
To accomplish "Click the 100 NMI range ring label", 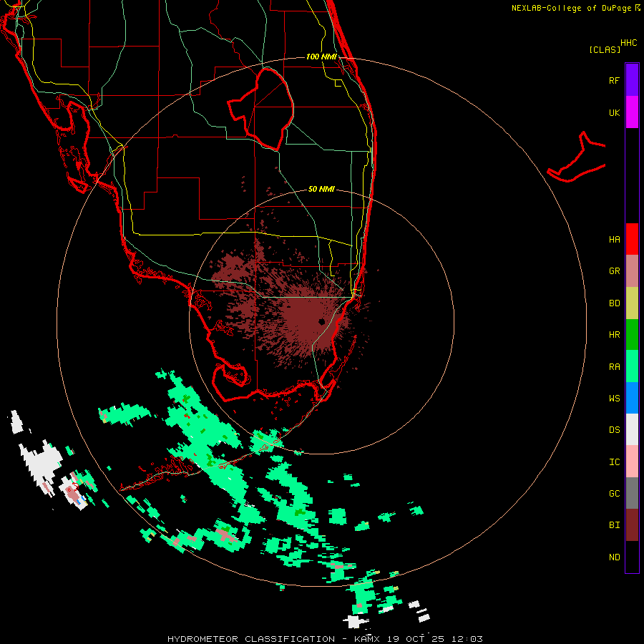I will click(x=321, y=57).
